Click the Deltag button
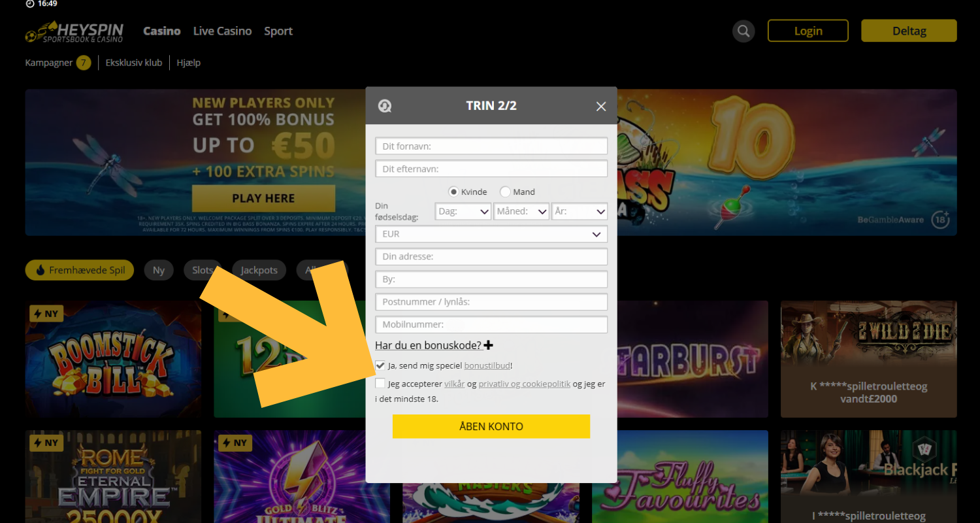 [x=909, y=31]
